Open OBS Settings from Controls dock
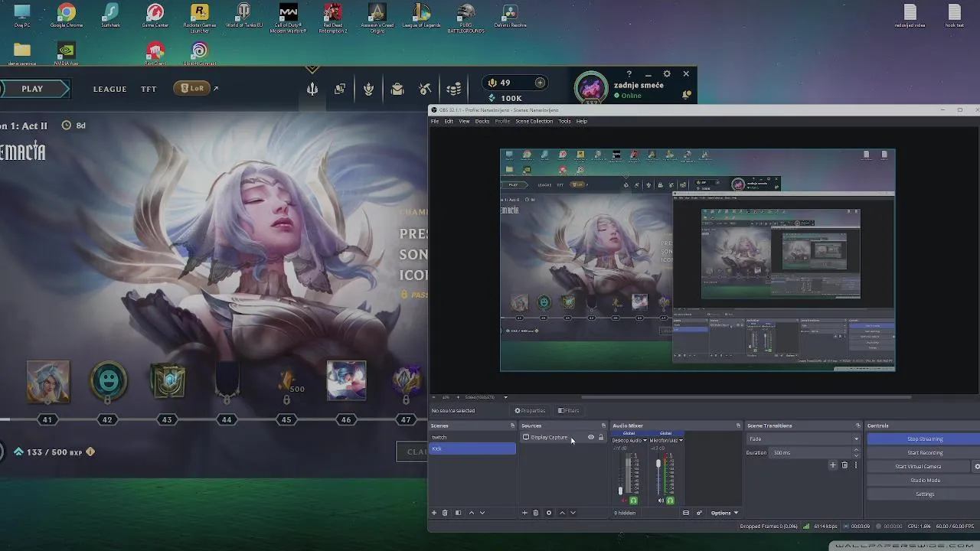 pos(925,494)
